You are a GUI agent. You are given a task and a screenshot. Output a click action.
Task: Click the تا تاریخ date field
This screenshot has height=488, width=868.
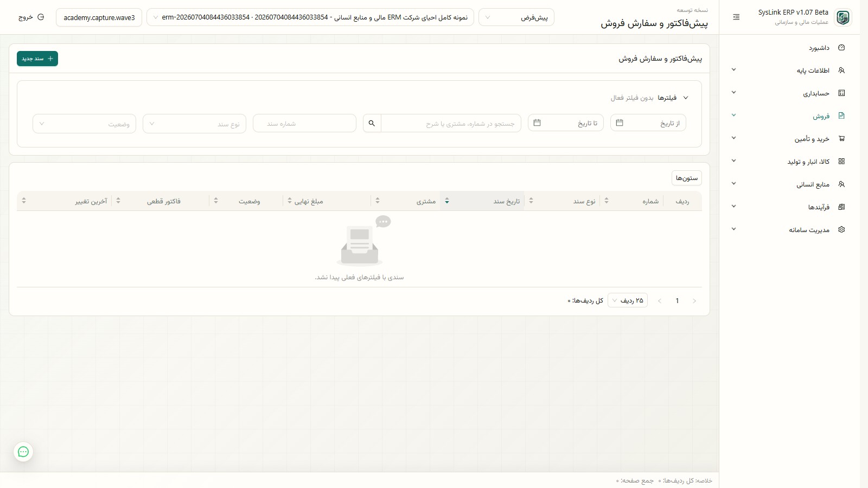click(566, 123)
